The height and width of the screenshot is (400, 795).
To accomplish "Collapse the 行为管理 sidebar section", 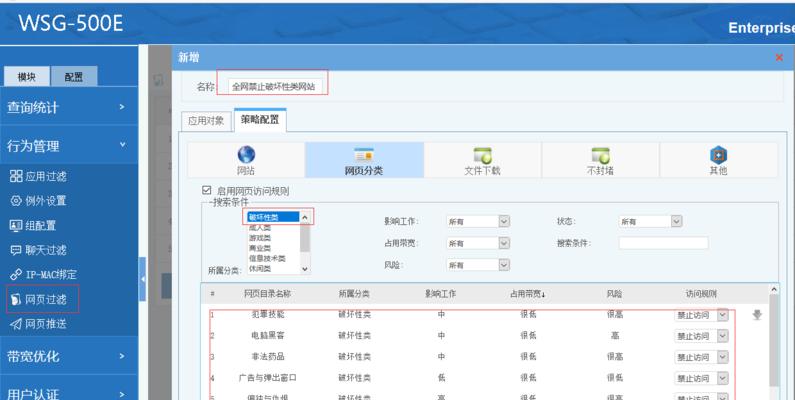I will click(x=68, y=146).
